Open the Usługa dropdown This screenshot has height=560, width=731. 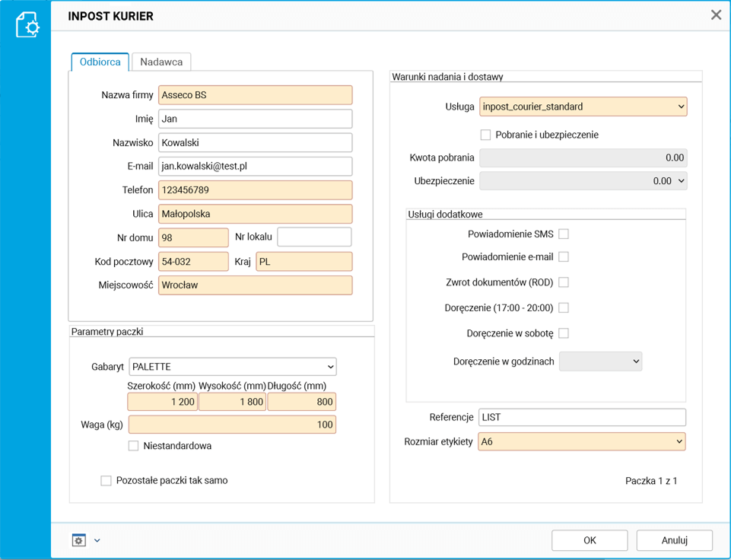[x=583, y=107]
